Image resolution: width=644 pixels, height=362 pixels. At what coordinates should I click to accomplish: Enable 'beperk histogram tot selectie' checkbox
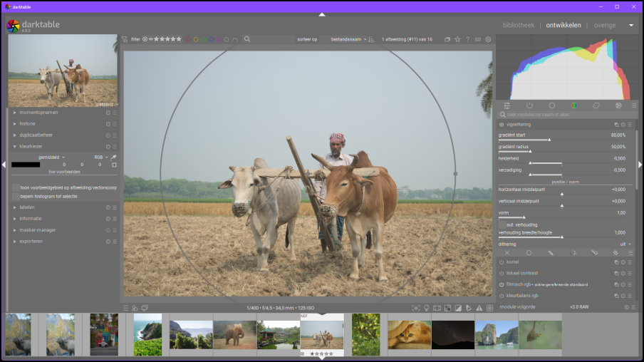(x=16, y=196)
